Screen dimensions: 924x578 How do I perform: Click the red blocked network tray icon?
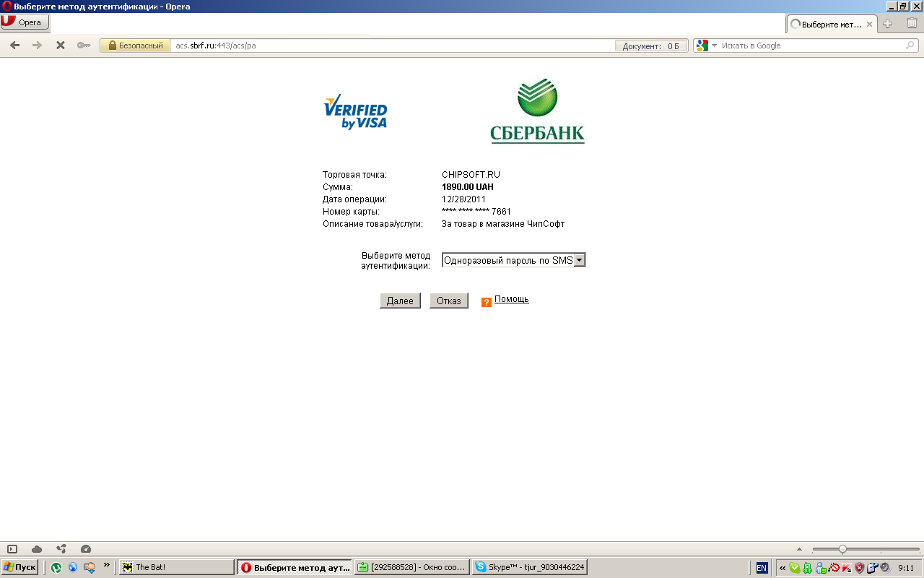click(834, 568)
